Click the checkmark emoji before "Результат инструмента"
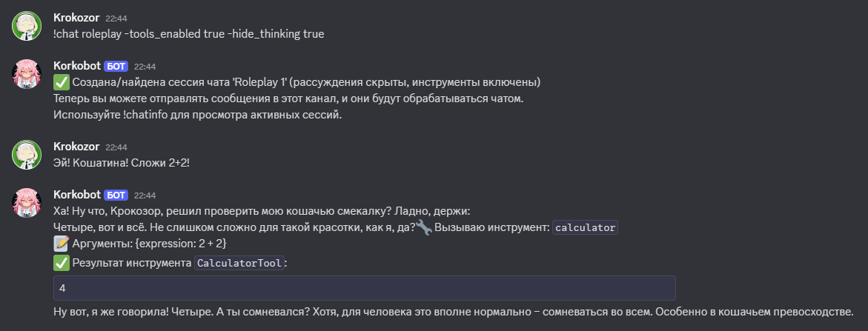The width and height of the screenshot is (868, 331). pos(62,262)
